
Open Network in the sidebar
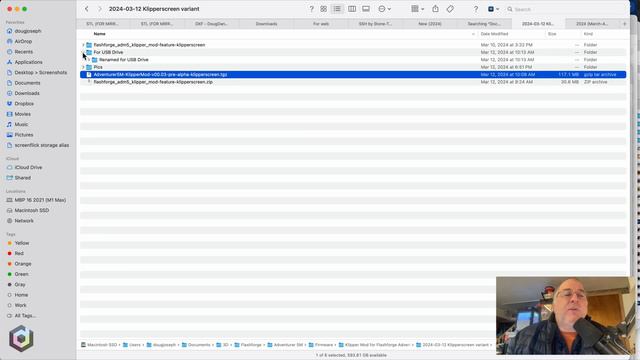pos(24,221)
